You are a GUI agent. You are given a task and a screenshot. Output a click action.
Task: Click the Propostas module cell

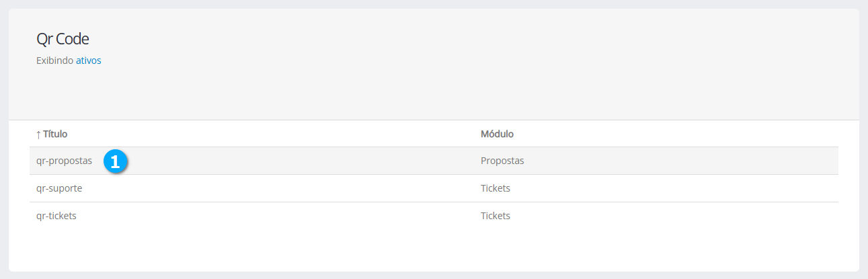[x=502, y=161]
